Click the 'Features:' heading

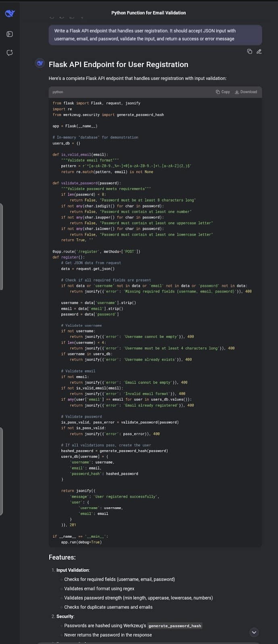(x=62, y=557)
